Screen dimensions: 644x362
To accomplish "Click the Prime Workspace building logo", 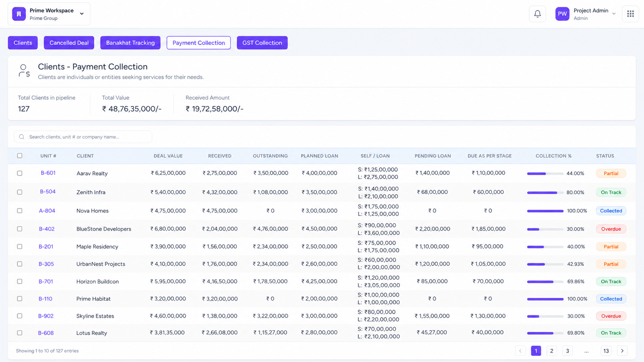I will click(x=19, y=14).
